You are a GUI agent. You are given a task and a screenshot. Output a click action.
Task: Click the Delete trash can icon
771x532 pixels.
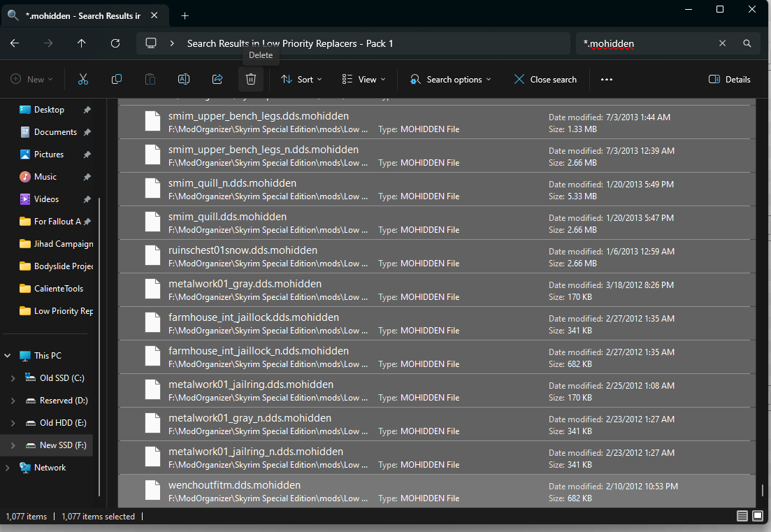(x=251, y=79)
